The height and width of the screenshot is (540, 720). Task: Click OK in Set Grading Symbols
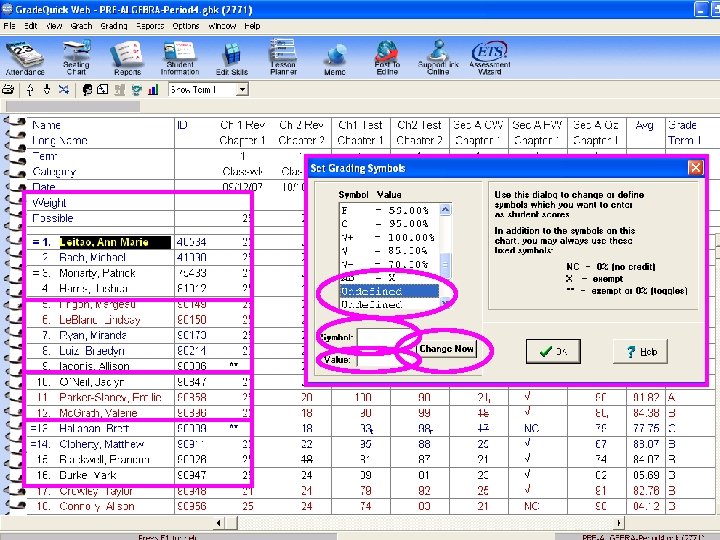(553, 352)
